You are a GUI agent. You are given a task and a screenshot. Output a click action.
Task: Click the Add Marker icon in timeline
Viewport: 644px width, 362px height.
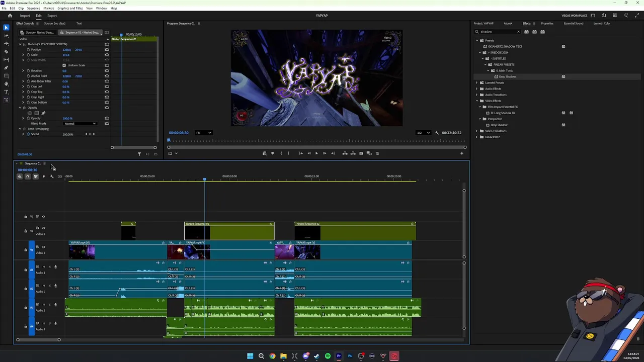(43, 176)
